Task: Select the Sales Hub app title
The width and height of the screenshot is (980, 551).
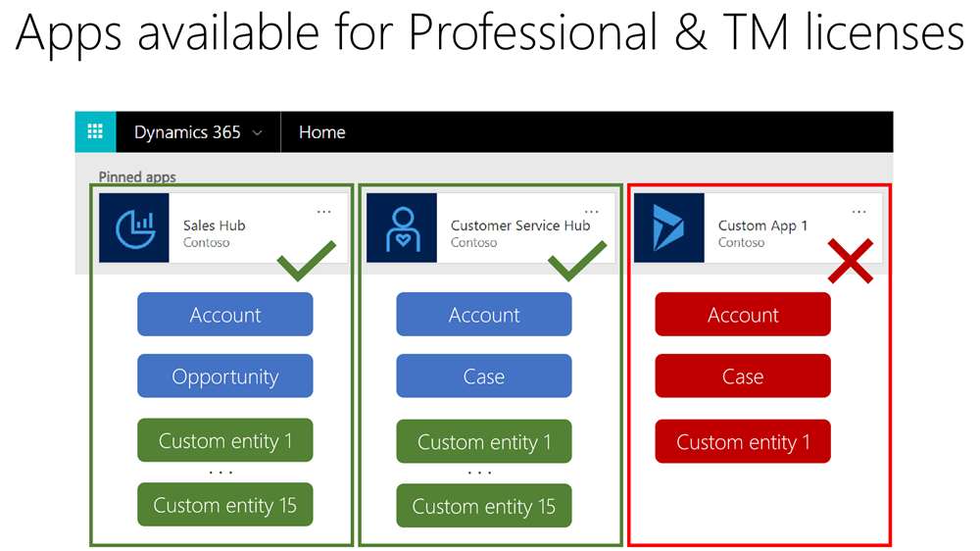Action: 214,225
